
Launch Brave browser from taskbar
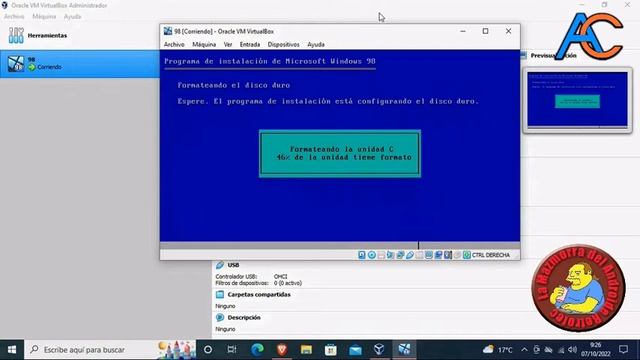pyautogui.click(x=282, y=350)
